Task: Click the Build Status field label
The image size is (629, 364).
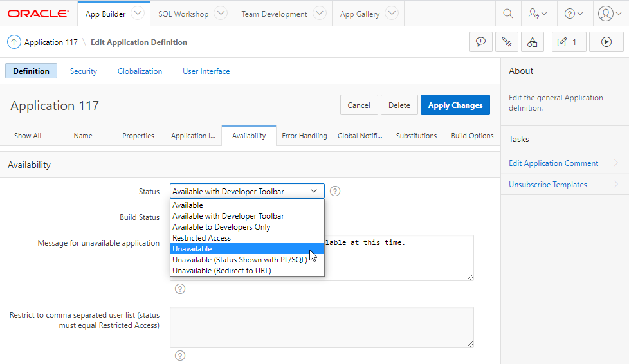Action: [x=139, y=217]
